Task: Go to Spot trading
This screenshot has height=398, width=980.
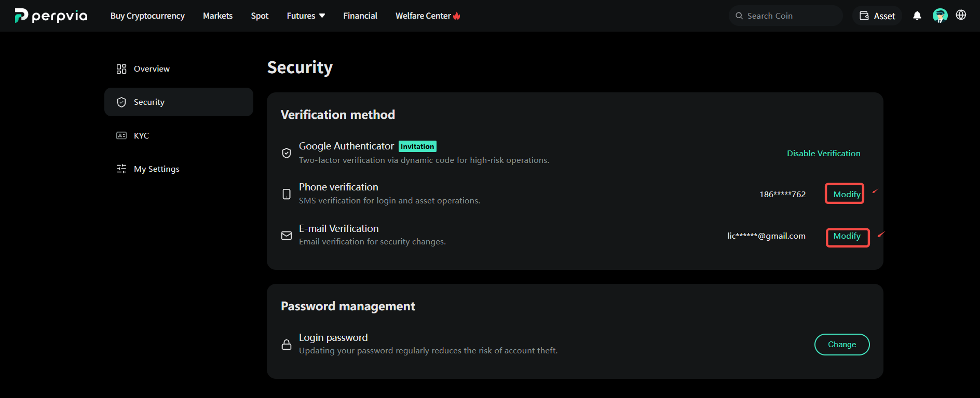Action: pyautogui.click(x=260, y=16)
